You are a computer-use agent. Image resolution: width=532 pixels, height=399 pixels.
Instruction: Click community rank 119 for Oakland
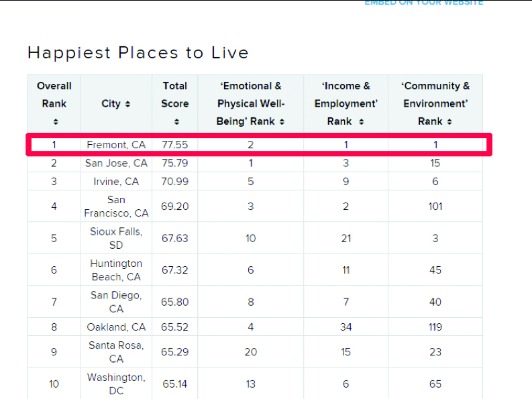pyautogui.click(x=435, y=327)
